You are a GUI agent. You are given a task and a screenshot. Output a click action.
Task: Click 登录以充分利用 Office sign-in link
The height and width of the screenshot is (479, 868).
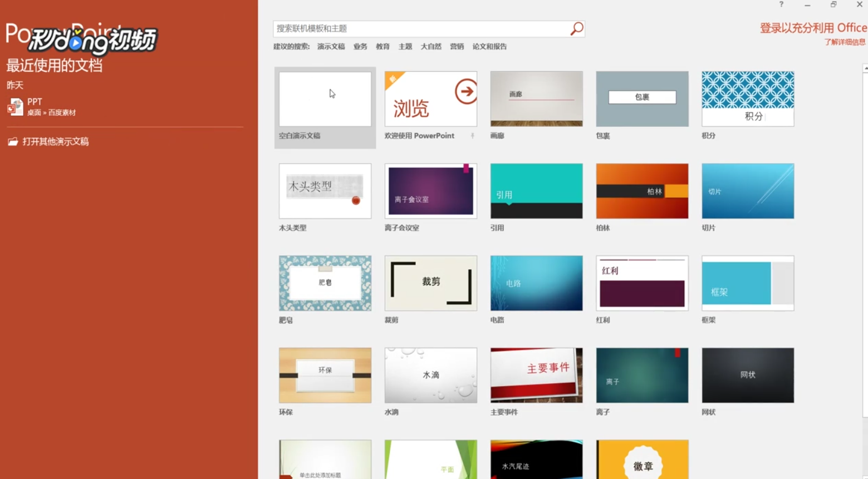tap(813, 28)
